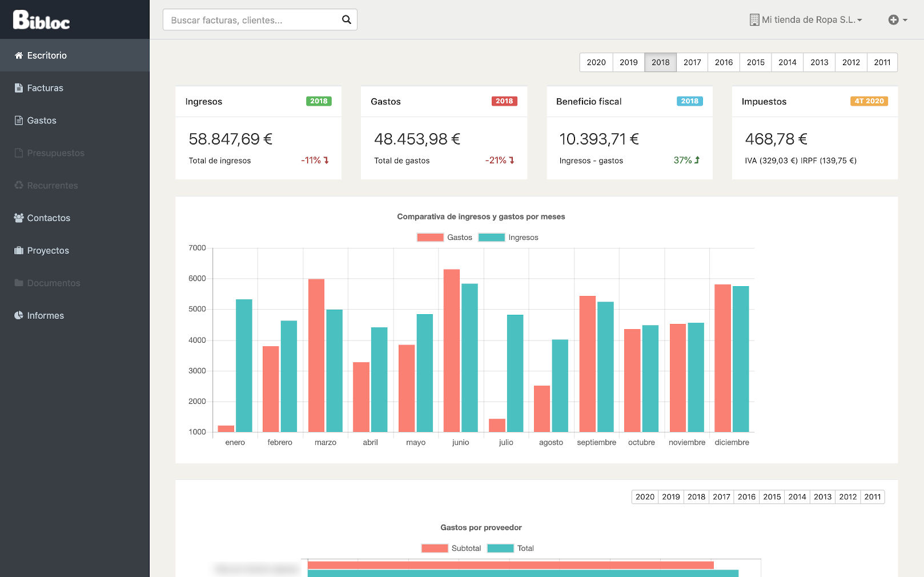The height and width of the screenshot is (577, 924).
Task: Select year 2014 in top selector
Action: click(788, 62)
